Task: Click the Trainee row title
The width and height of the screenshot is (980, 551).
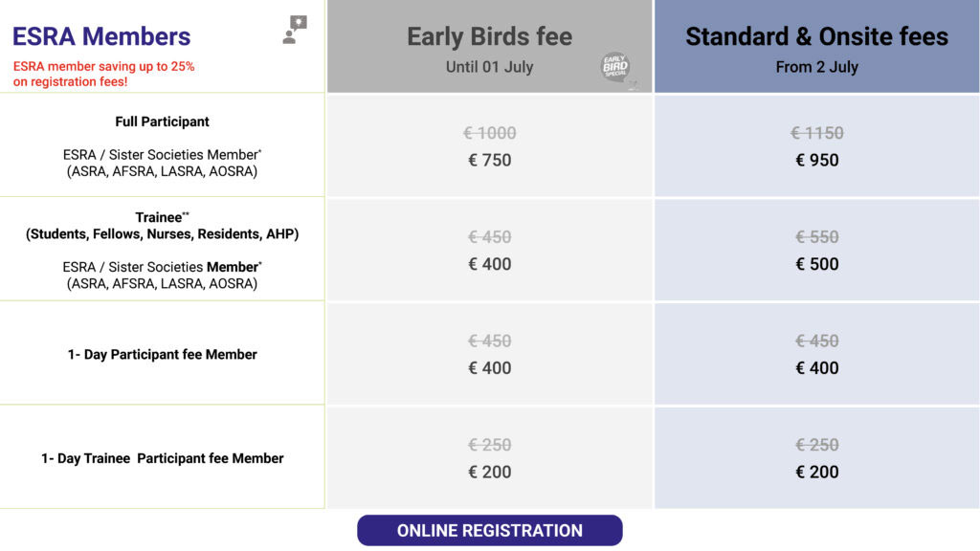Action: (x=162, y=217)
